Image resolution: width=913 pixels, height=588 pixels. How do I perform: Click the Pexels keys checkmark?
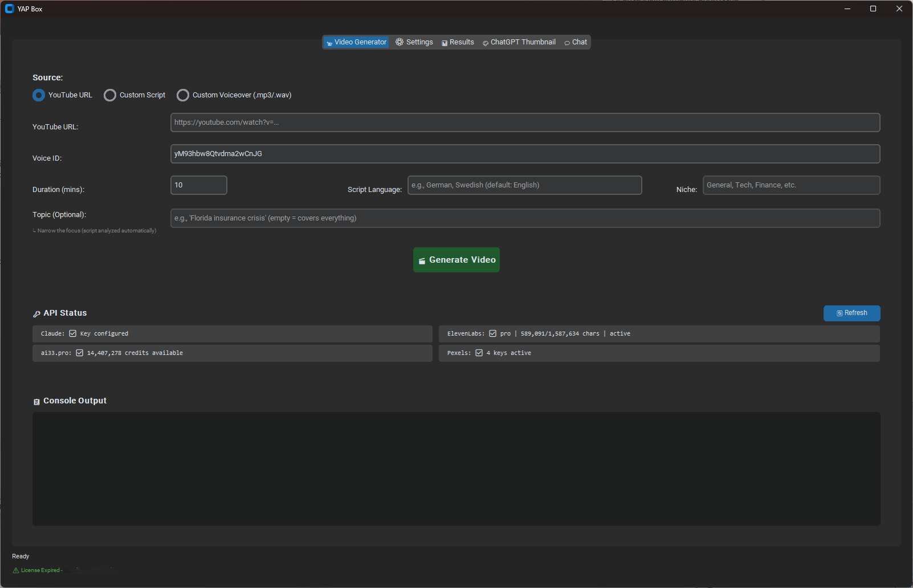(x=479, y=353)
